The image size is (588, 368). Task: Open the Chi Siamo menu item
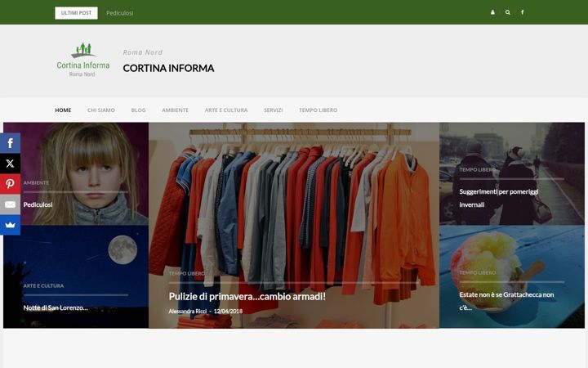[101, 110]
